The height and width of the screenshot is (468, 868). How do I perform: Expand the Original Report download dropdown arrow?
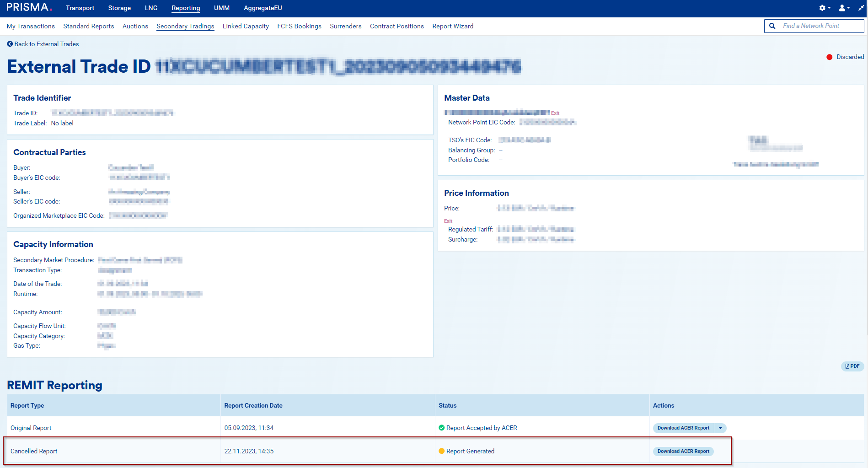pos(720,428)
